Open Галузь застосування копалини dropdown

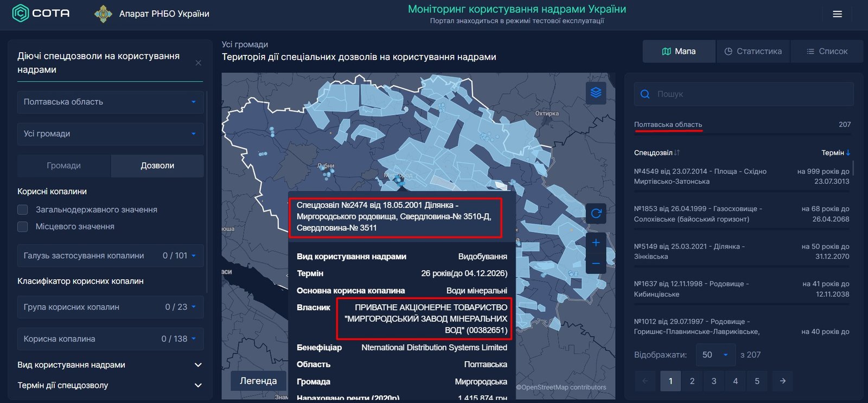click(x=111, y=255)
